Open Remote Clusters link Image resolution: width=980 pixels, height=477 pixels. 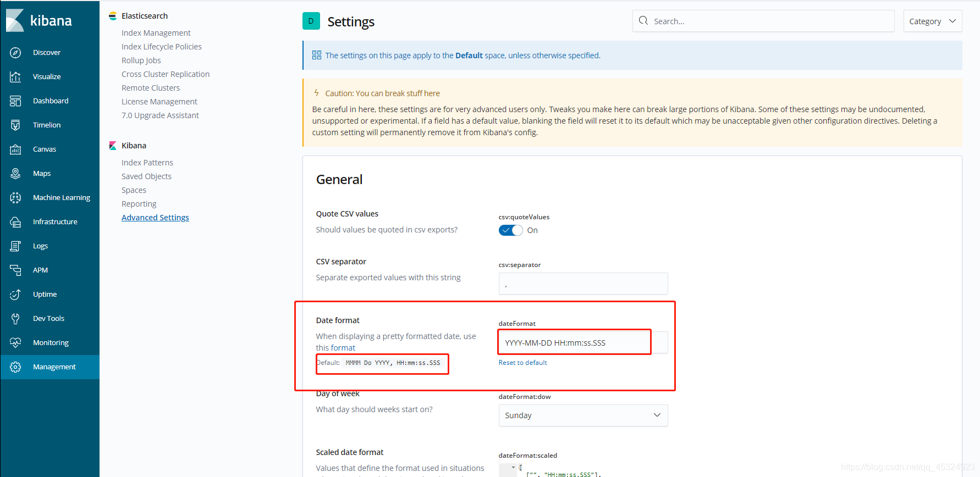click(x=151, y=88)
